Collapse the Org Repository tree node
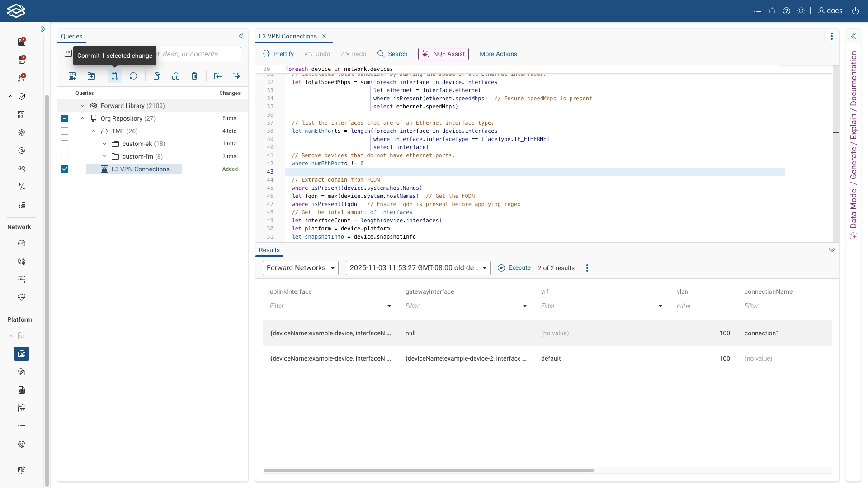 [83, 118]
